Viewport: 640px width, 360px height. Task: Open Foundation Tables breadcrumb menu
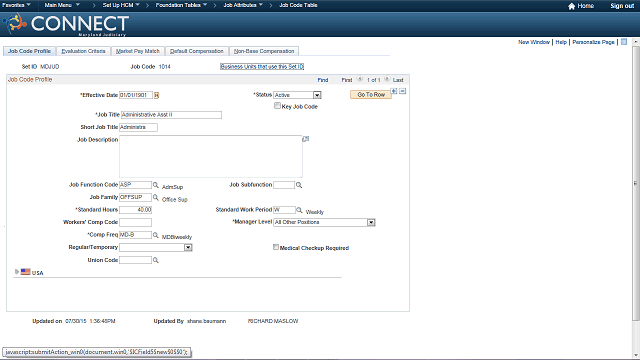(181, 5)
